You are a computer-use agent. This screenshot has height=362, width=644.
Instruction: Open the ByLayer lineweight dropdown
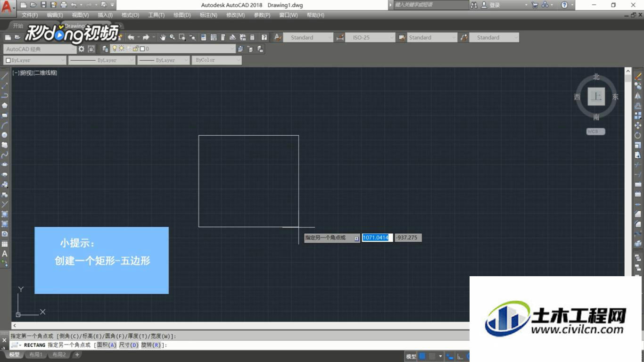(164, 60)
